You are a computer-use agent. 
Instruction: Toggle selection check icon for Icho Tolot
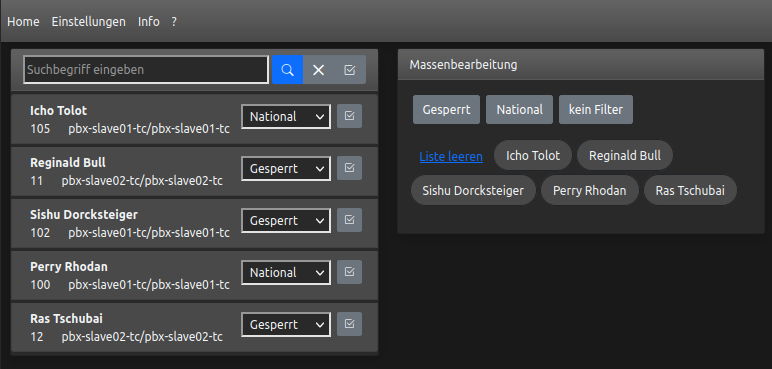coord(350,116)
